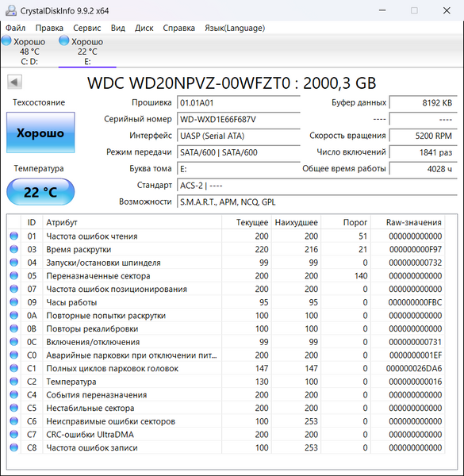Open the Язык(Language) menu
Viewport: 464px width, 476px height.
pos(235,28)
